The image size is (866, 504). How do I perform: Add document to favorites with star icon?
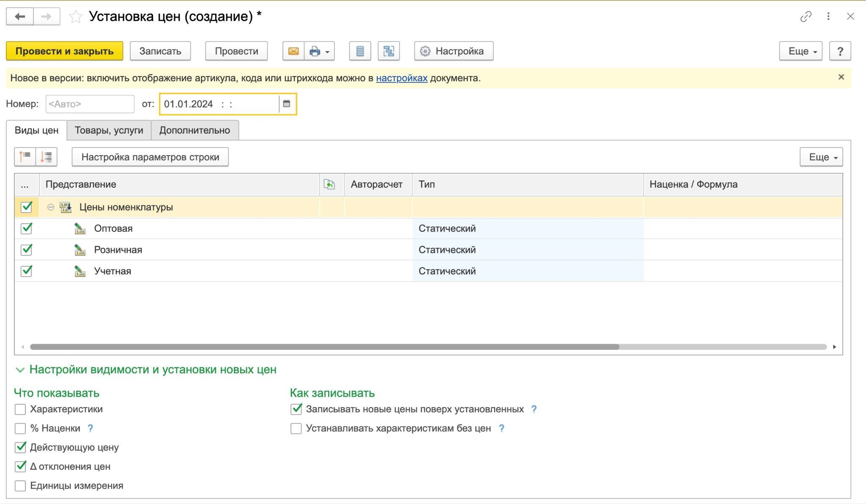[x=76, y=16]
